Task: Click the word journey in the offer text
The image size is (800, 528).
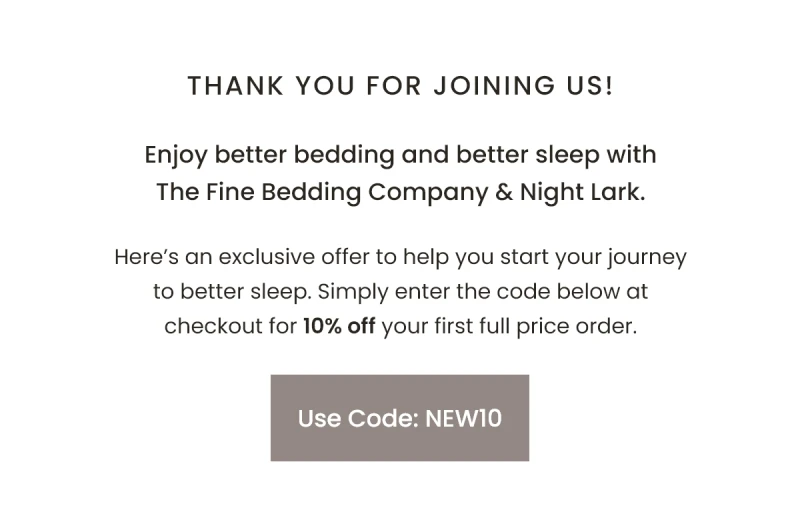Action: 647,258
